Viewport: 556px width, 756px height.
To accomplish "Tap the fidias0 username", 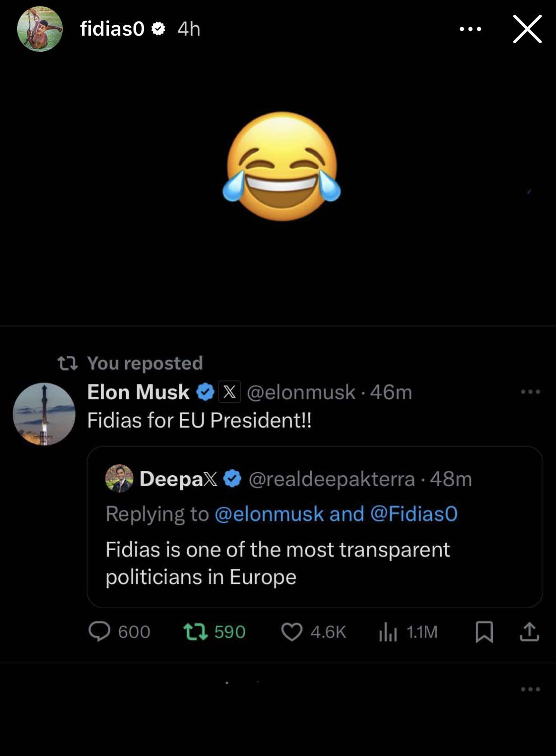I will (x=112, y=29).
